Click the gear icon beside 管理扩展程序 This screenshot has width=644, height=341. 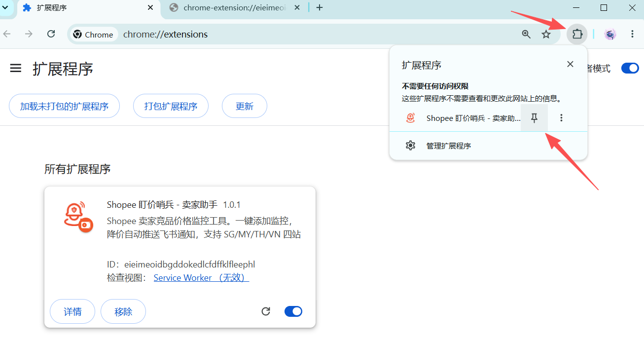pyautogui.click(x=410, y=146)
